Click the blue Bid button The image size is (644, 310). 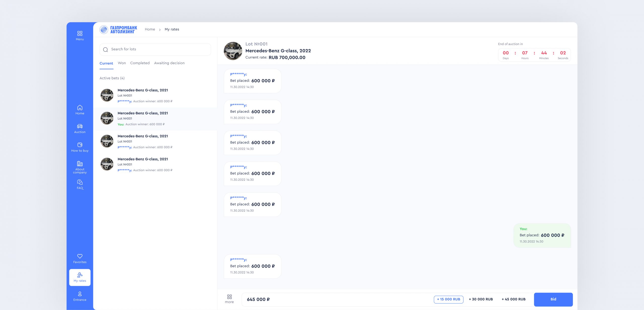(x=553, y=299)
